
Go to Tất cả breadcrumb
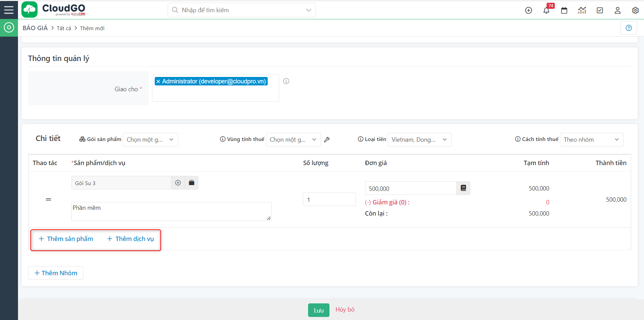click(64, 28)
